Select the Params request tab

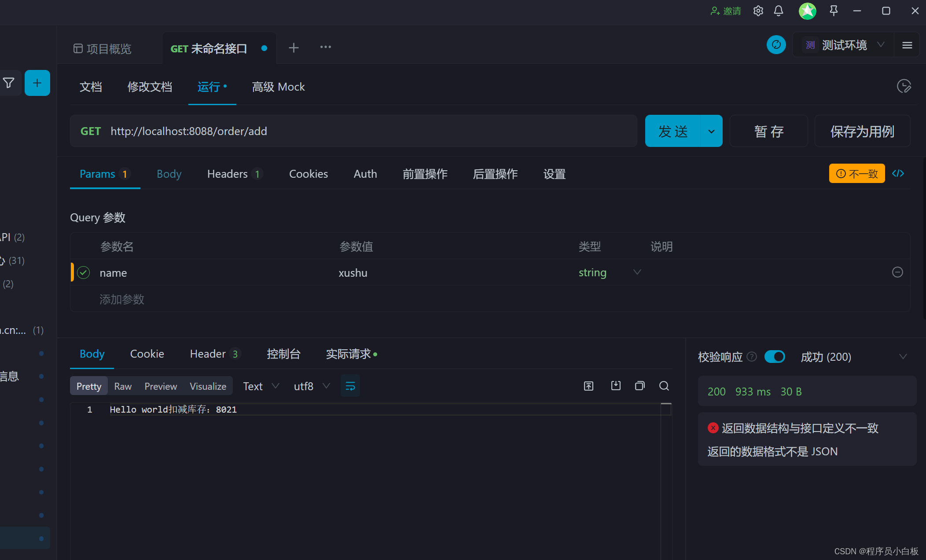pos(105,174)
